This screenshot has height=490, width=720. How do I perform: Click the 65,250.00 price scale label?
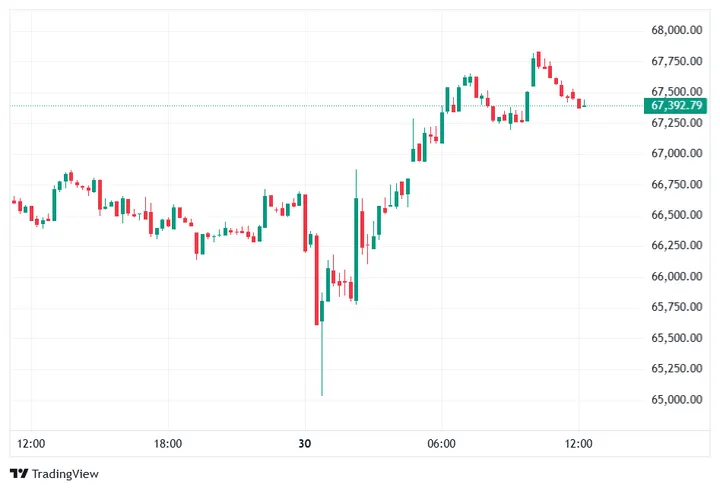[677, 369]
